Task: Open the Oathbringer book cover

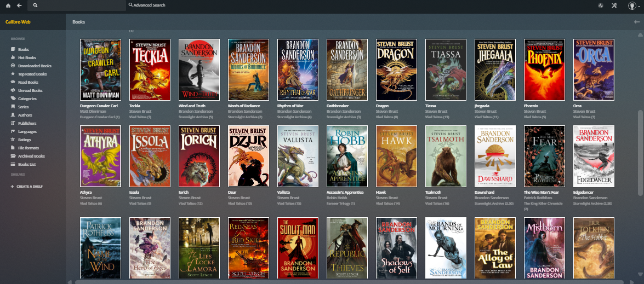Action: coord(347,69)
